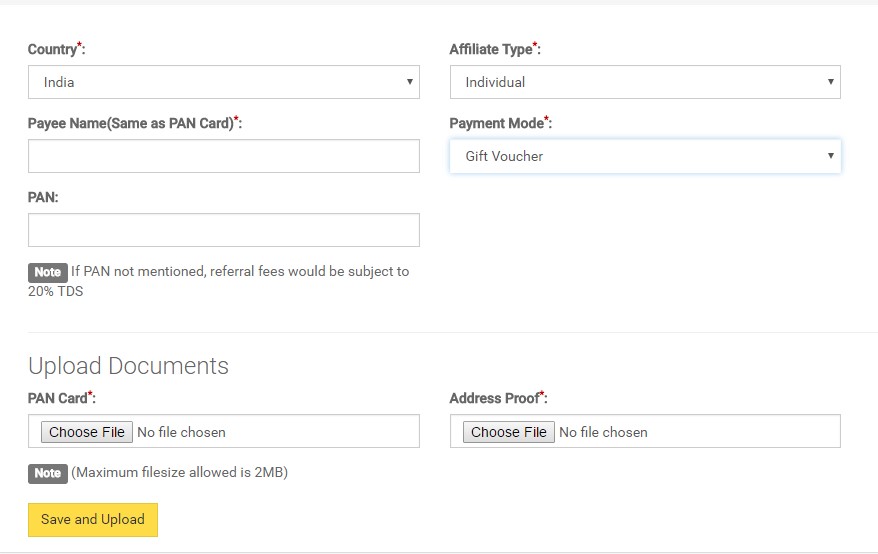Open the Payment Mode Gift Voucher dropdown
Viewport: 878px width, 554px height.
[x=645, y=156]
